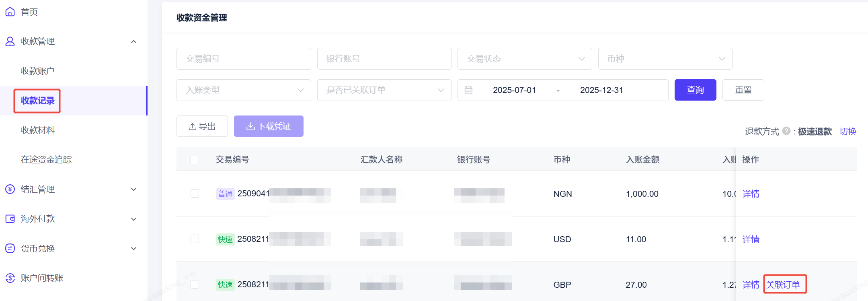868x301 pixels.
Task: Click 关联订单 link in GBP row
Action: [783, 285]
